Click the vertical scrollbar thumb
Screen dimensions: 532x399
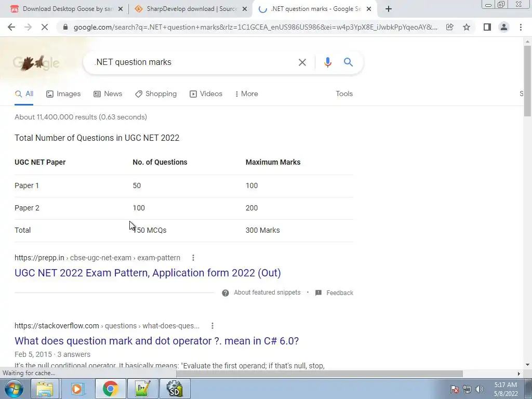tap(527, 82)
